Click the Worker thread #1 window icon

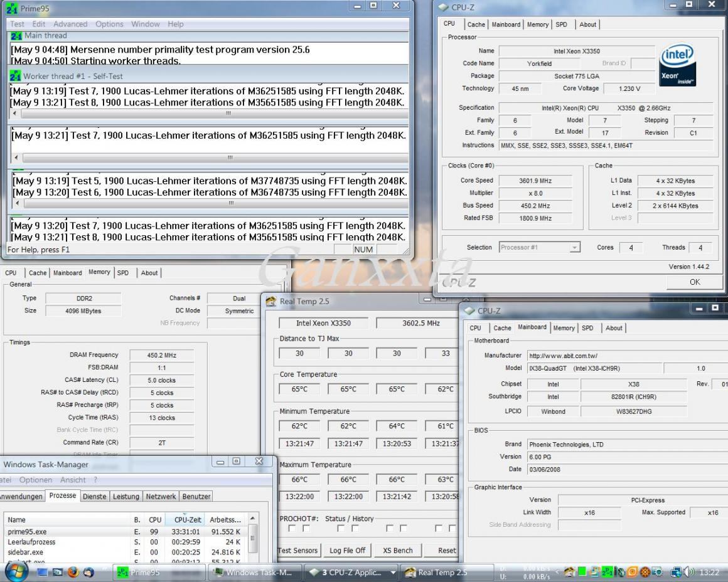tap(15, 76)
